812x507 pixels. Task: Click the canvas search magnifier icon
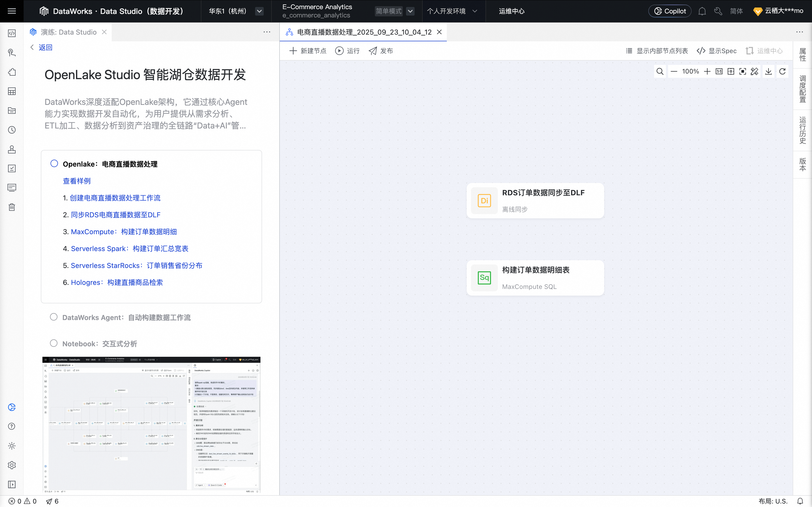pyautogui.click(x=660, y=71)
